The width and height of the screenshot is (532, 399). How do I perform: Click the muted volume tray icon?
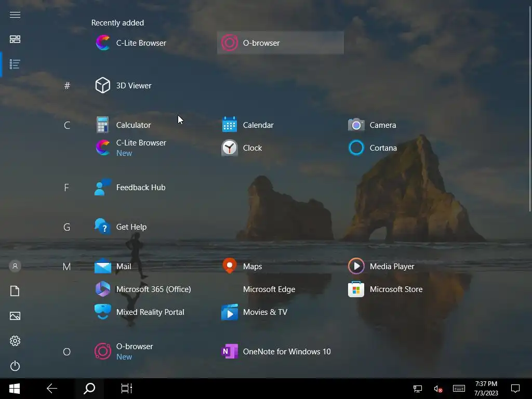click(438, 389)
